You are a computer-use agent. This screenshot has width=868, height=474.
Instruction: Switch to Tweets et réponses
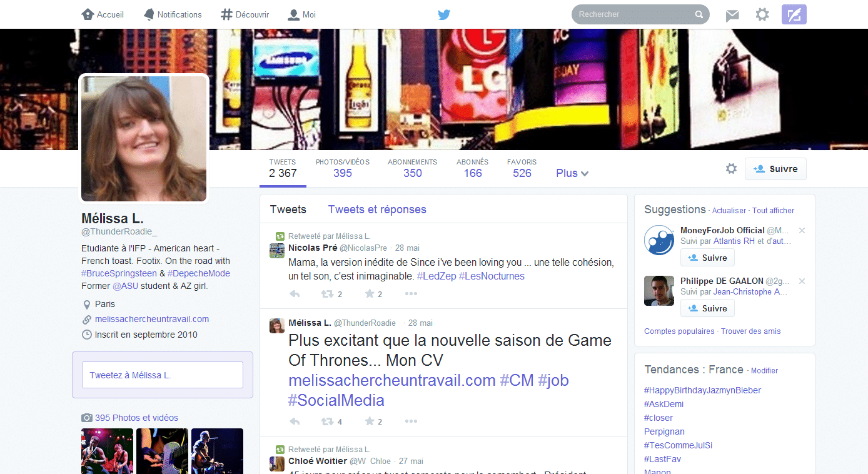click(x=377, y=209)
